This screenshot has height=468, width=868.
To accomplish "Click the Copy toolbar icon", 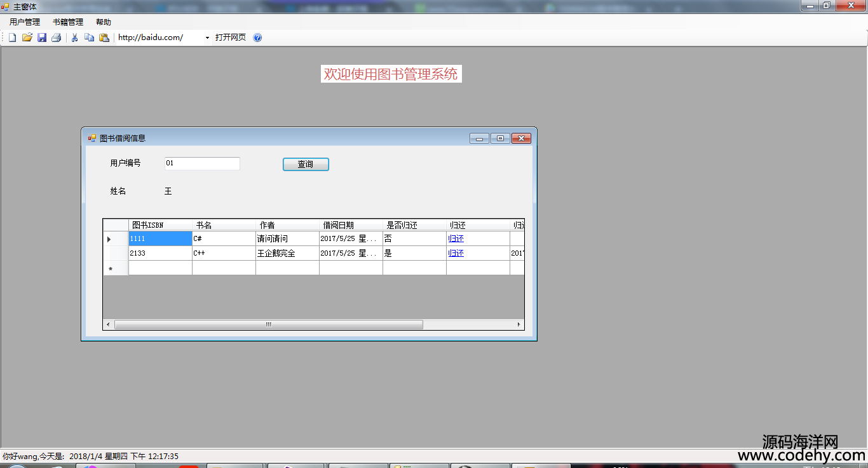I will (89, 38).
